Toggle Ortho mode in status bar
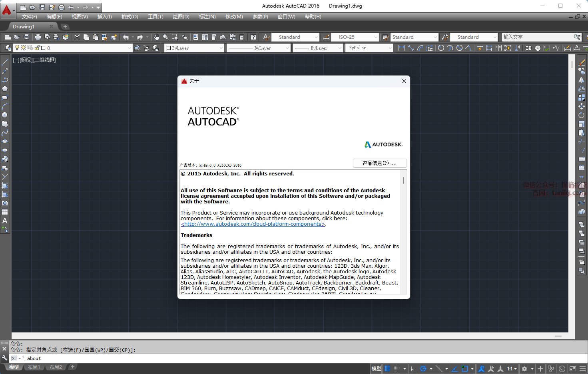This screenshot has width=588, height=374. pos(414,368)
